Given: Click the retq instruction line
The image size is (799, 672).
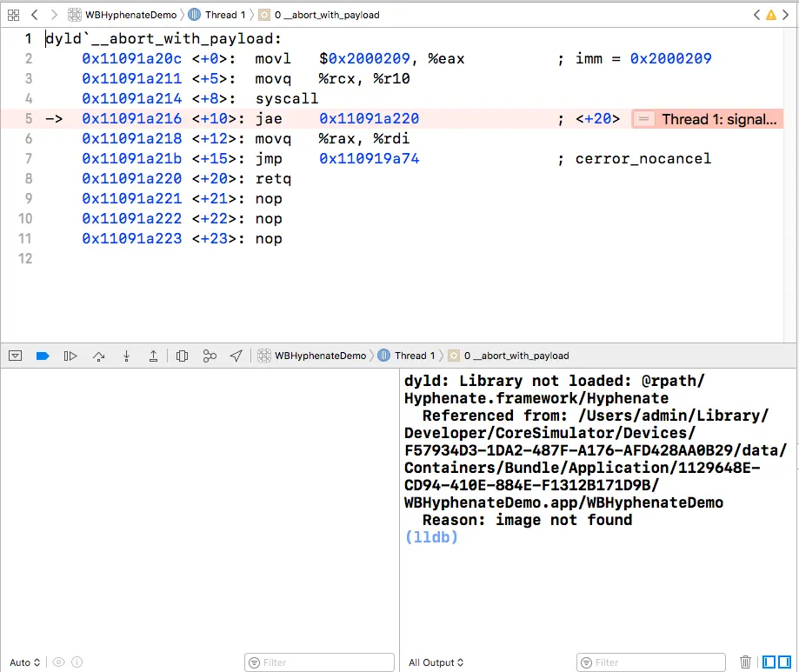Looking at the screenshot, I should [x=273, y=179].
